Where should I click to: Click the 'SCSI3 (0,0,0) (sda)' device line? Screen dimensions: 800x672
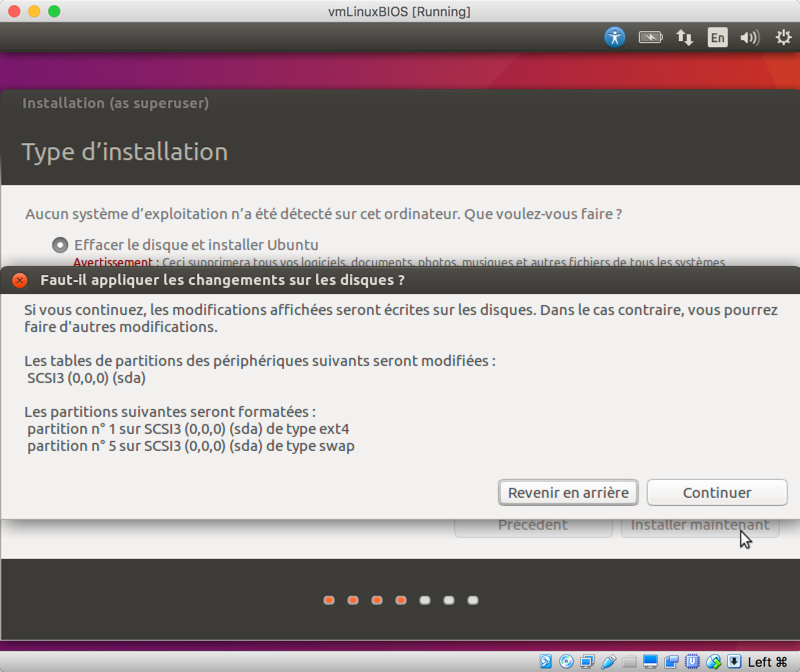[86, 378]
